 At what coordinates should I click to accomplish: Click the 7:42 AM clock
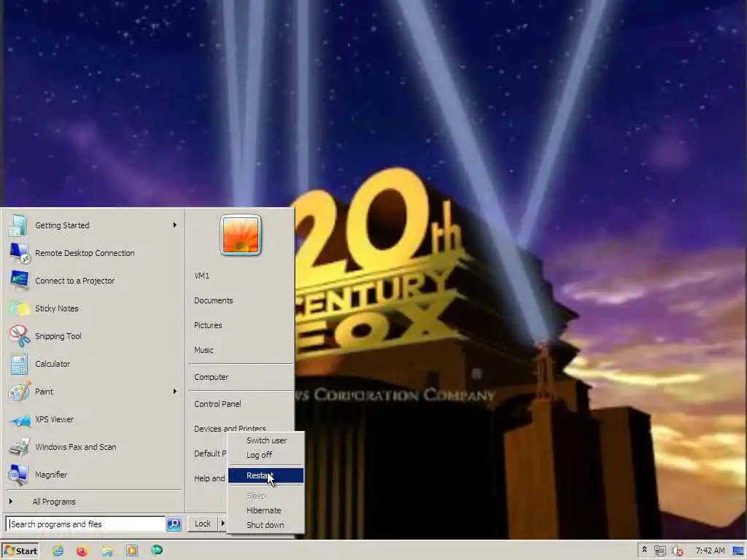[710, 551]
